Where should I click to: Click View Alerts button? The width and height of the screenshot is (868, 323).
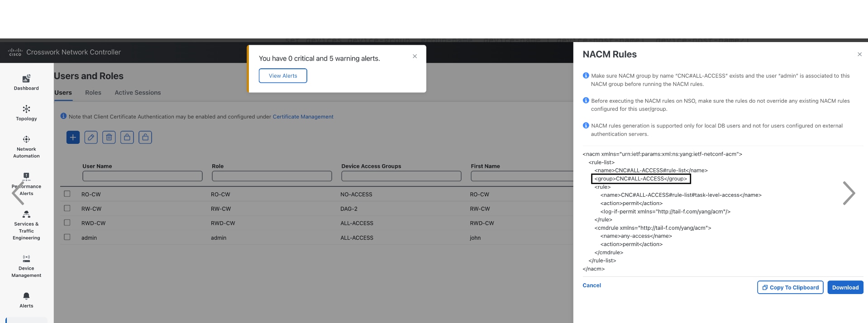click(283, 76)
